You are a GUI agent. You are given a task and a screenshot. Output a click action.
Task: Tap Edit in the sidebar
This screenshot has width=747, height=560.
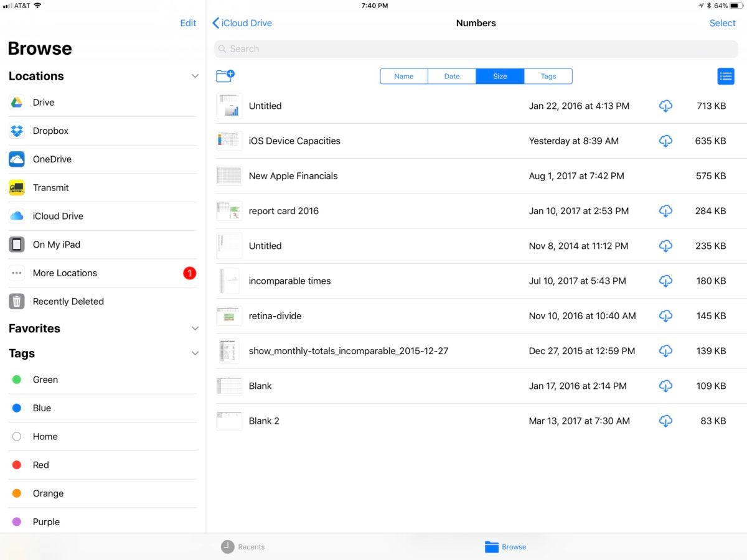[x=188, y=23]
